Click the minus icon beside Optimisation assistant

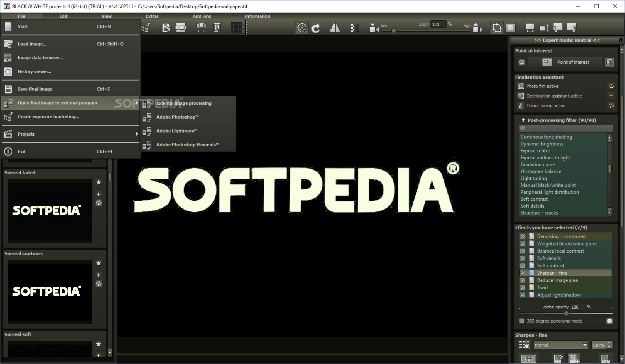(x=611, y=96)
